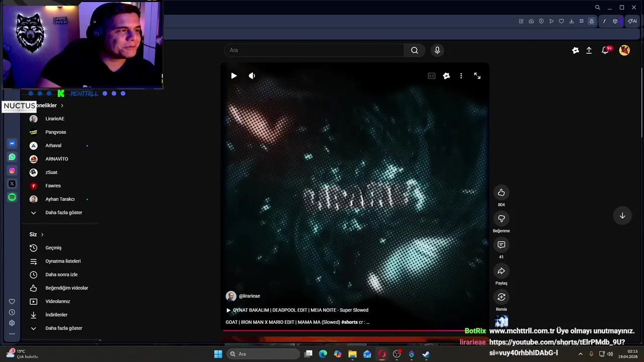Open the easy setup sliders icon
The height and width of the screenshot is (362, 644).
[x=582, y=21]
